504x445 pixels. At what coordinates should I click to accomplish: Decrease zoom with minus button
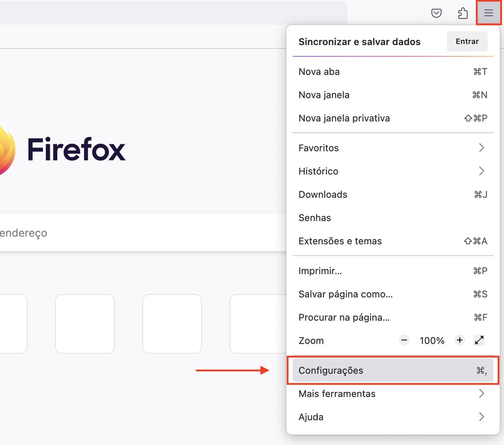(x=404, y=340)
